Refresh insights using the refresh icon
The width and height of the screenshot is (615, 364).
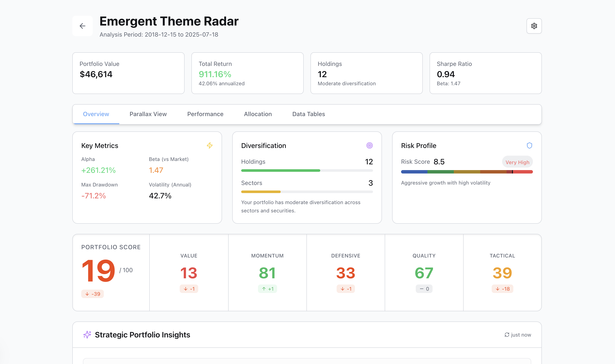507,334
